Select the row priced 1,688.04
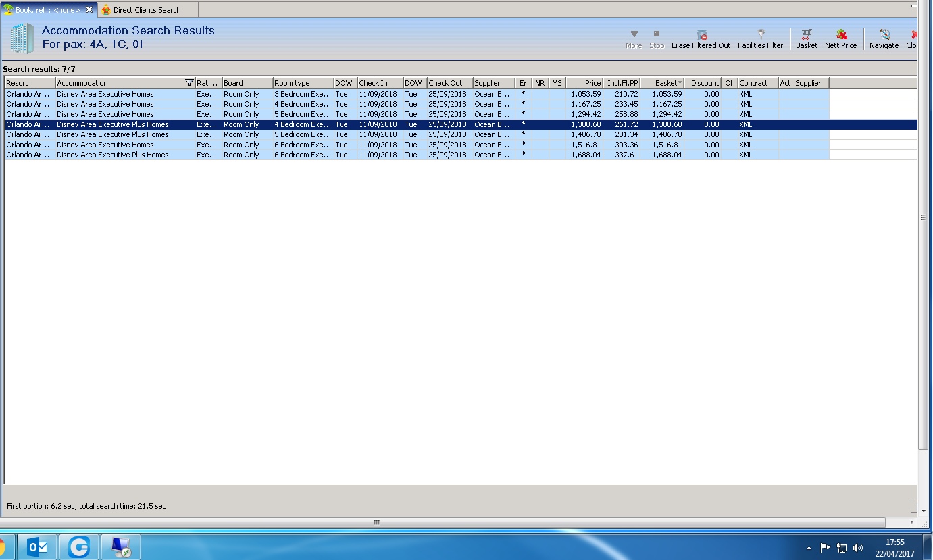 [461, 155]
